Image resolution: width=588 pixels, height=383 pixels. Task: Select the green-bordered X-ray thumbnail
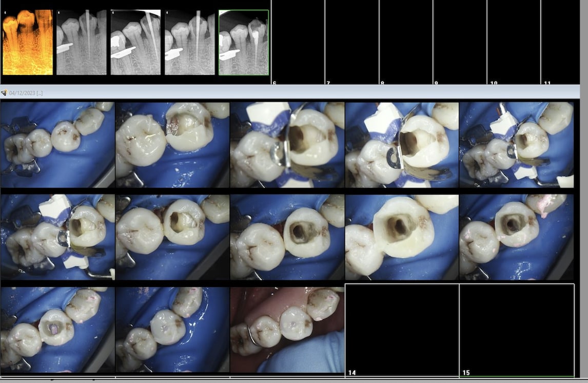244,42
